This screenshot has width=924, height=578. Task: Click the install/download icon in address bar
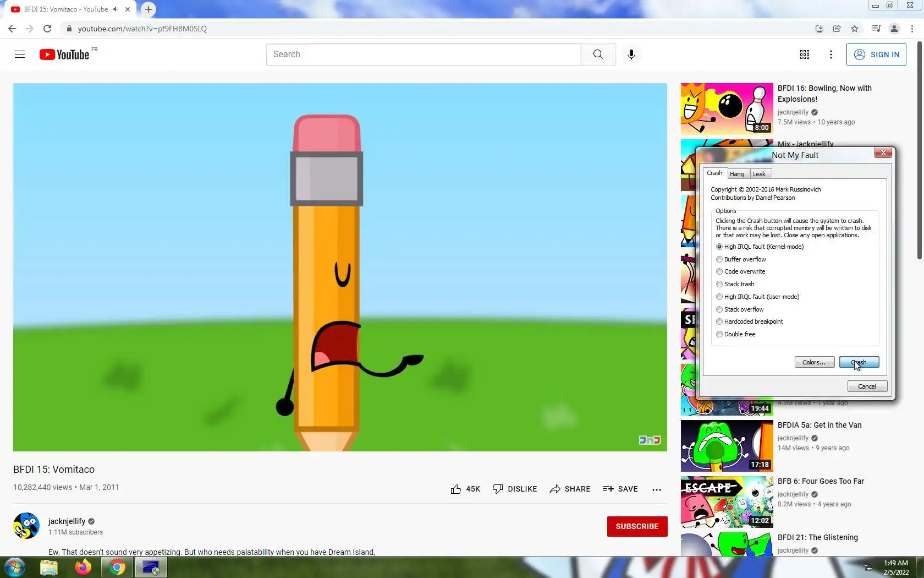tap(820, 29)
